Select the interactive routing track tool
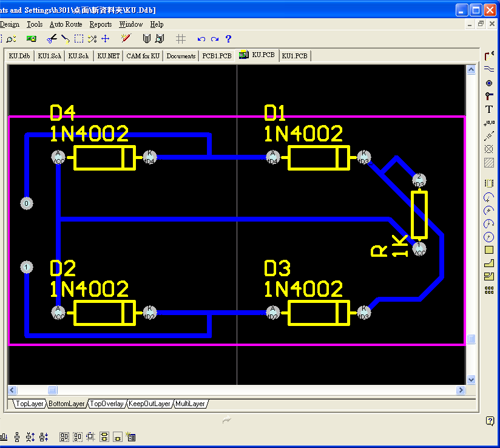This screenshot has height=448, width=500. pos(489,56)
